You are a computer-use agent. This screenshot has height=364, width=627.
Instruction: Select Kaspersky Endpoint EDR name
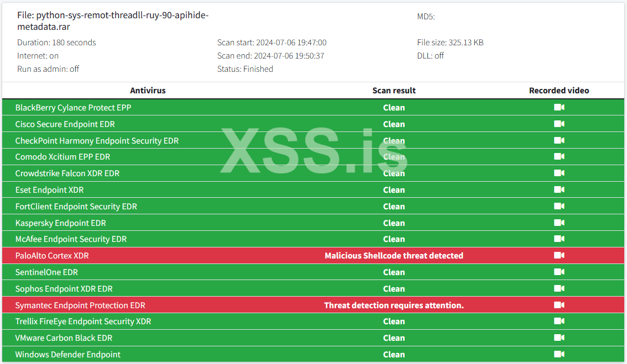click(60, 223)
